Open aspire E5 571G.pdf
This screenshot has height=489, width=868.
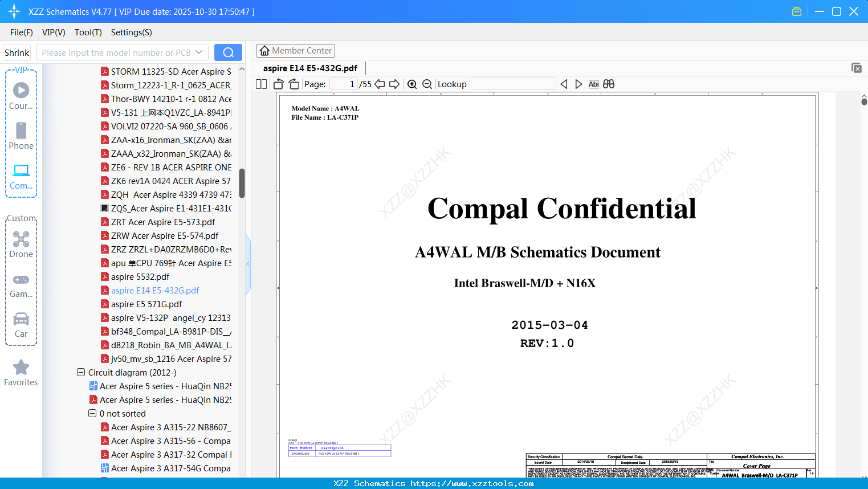[x=141, y=304]
